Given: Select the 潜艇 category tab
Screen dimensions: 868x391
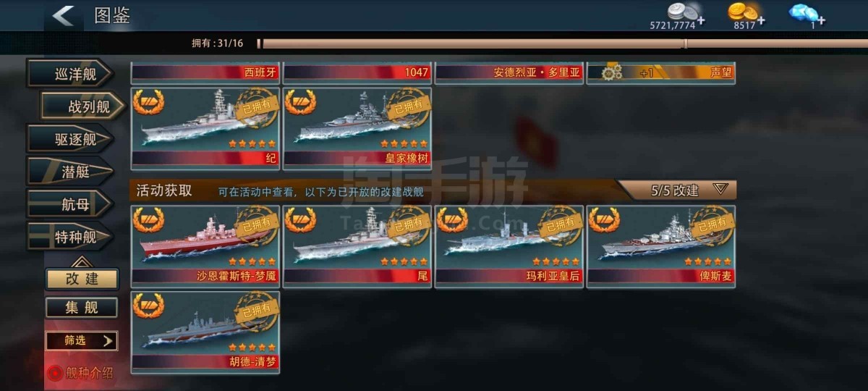Looking at the screenshot, I should click(x=70, y=172).
